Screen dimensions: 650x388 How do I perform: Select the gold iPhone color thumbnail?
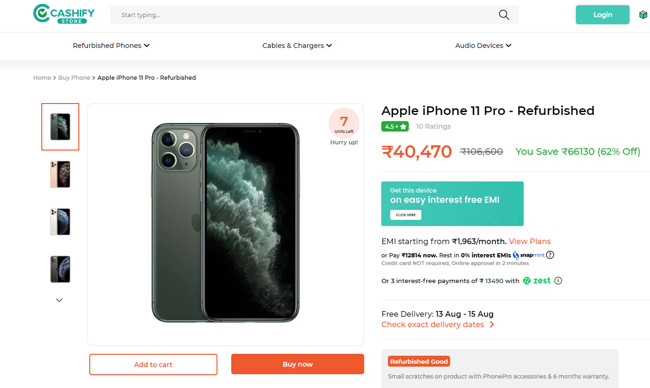(60, 174)
